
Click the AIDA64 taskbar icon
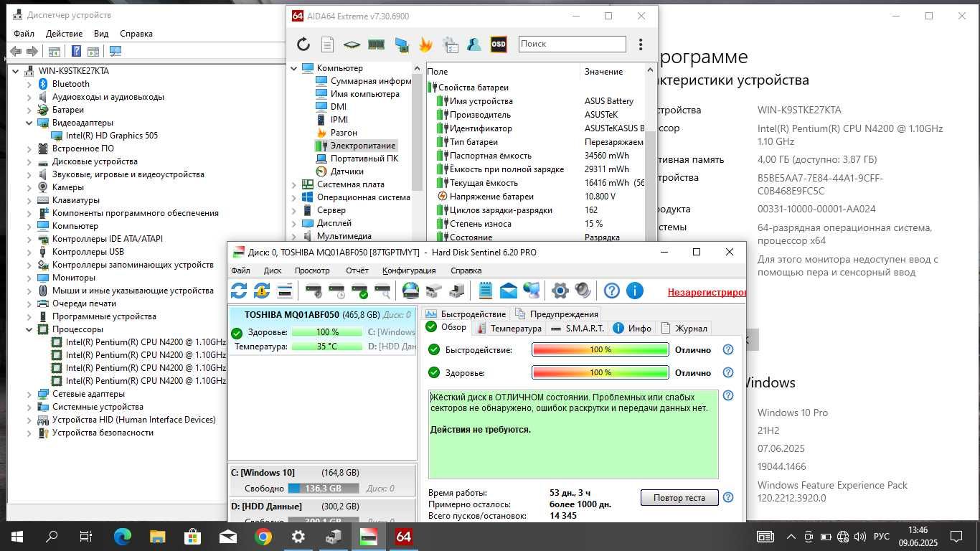(x=404, y=536)
